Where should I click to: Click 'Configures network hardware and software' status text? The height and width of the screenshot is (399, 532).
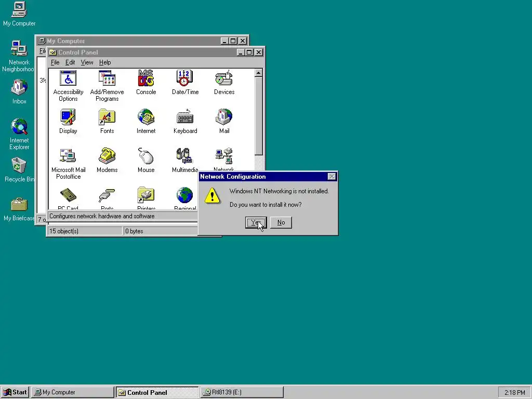102,216
